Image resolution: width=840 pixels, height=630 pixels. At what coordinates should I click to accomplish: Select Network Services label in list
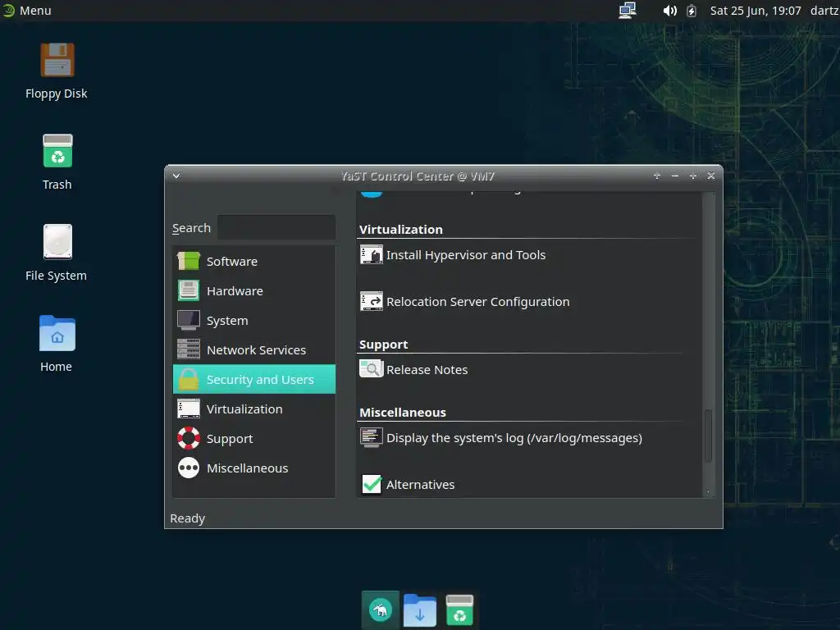[256, 349]
